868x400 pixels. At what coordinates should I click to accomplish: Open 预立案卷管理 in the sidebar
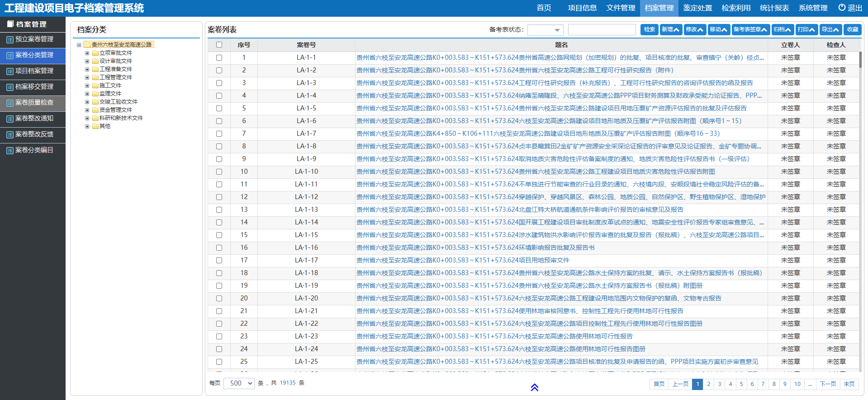click(33, 39)
